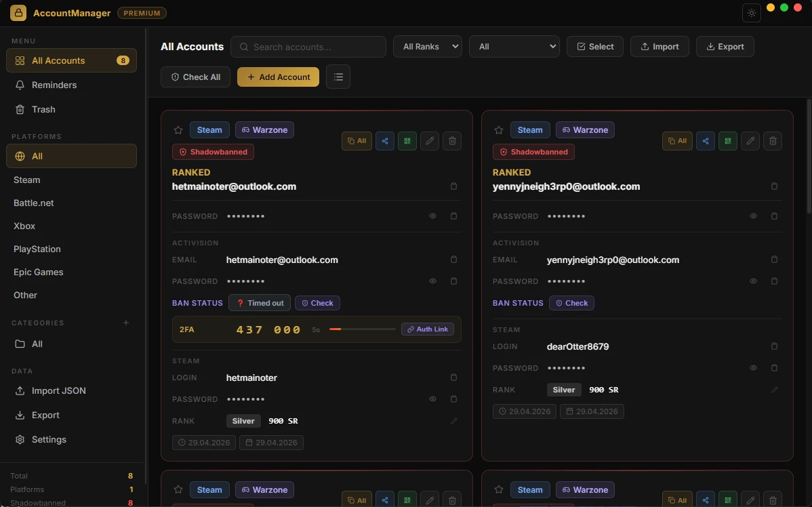Check ban status of hetmainoter account
The image size is (812, 507).
[x=317, y=303]
